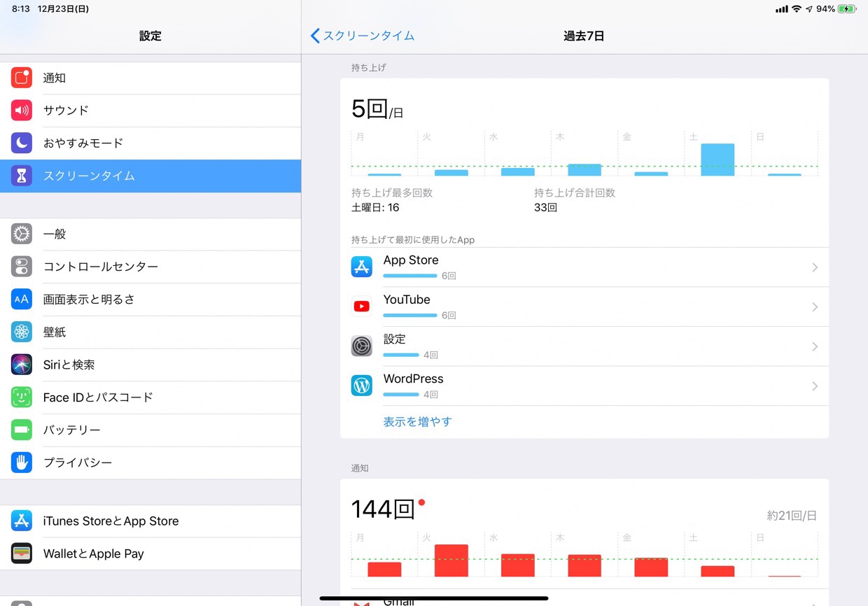
Task: Tap the battery indicator in status bar
Action: click(847, 9)
